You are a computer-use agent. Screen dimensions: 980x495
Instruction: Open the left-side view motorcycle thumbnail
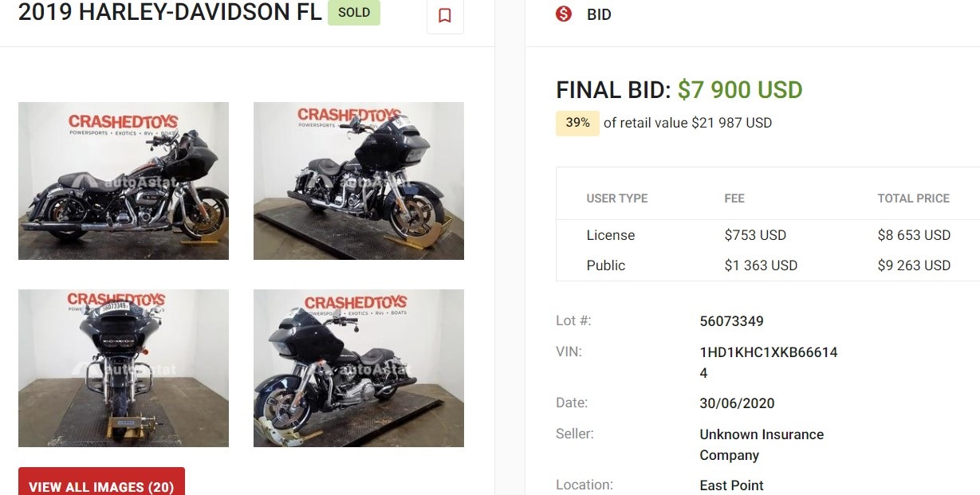tap(124, 181)
